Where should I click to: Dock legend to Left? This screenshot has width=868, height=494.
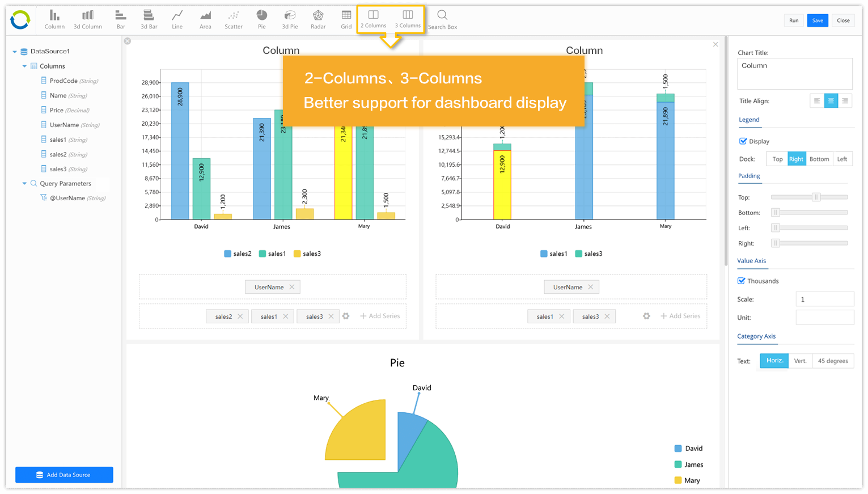tap(842, 159)
